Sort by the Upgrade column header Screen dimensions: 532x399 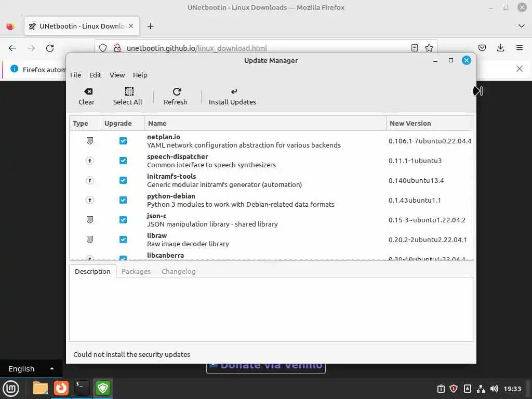123,123
